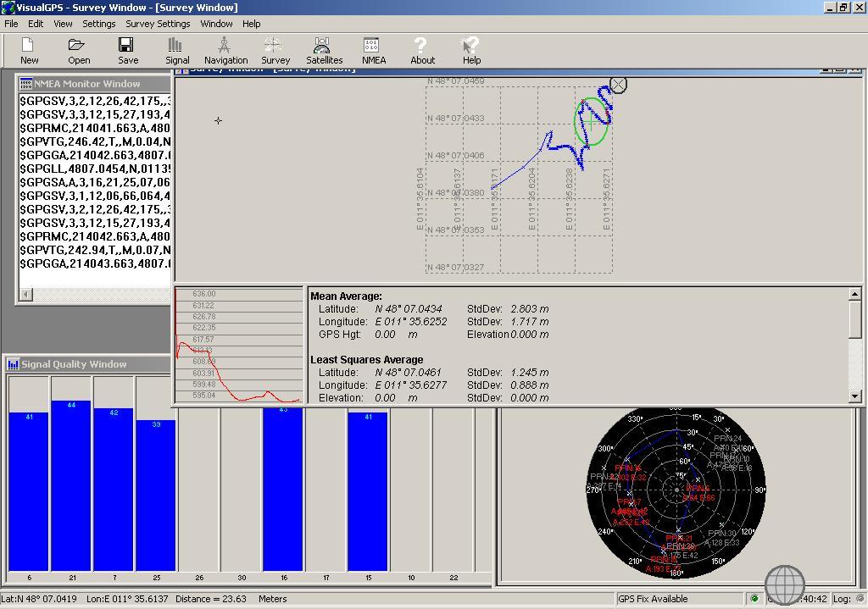Select the signal bar for satellite 16

coord(283,490)
